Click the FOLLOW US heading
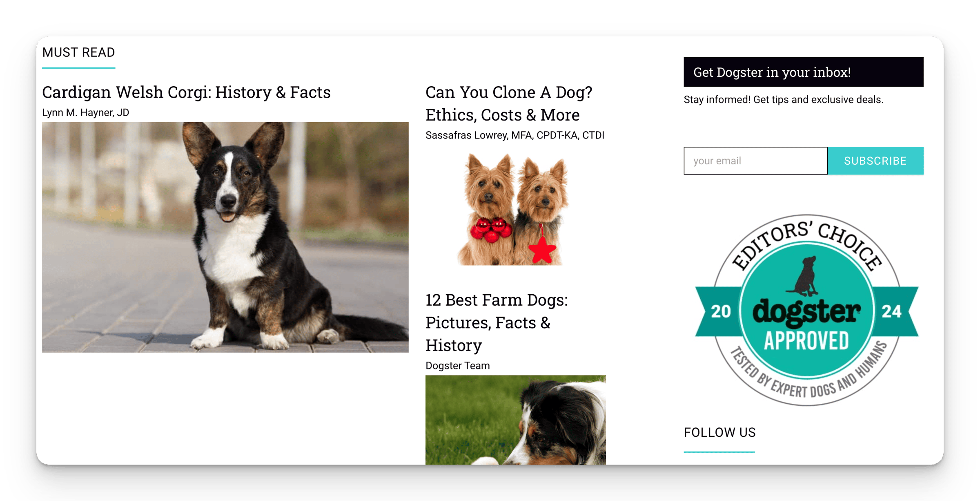The image size is (980, 501). click(719, 432)
